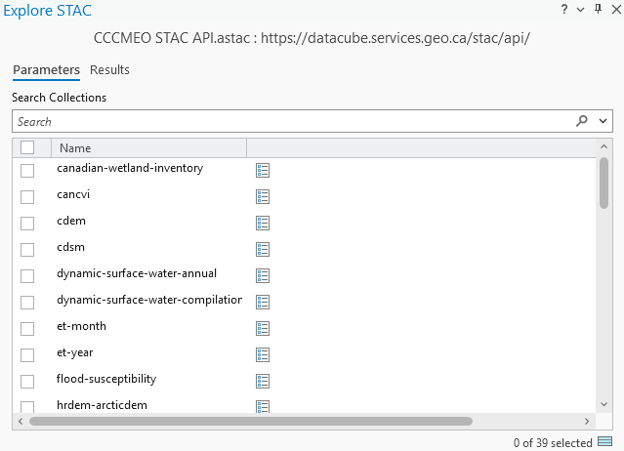Check dynamic-surface-water-annual box

pos(27,276)
